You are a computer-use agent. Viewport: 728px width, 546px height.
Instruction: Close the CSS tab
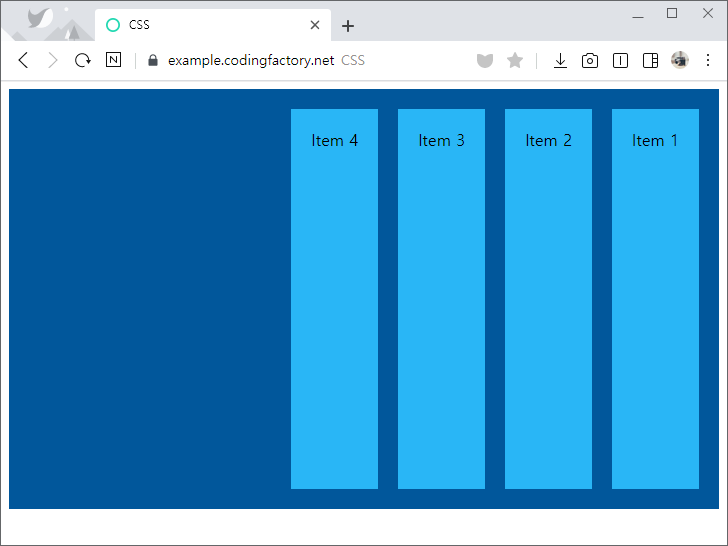tap(315, 25)
